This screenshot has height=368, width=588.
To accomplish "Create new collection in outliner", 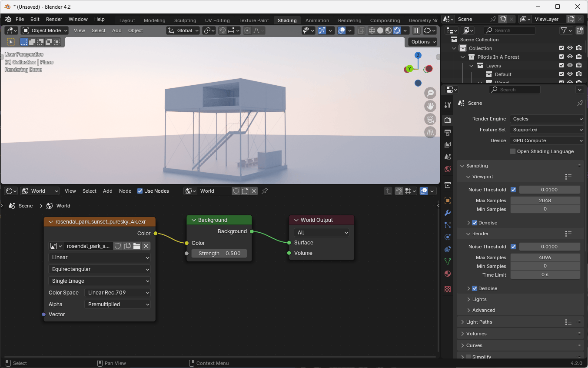I will (x=580, y=30).
